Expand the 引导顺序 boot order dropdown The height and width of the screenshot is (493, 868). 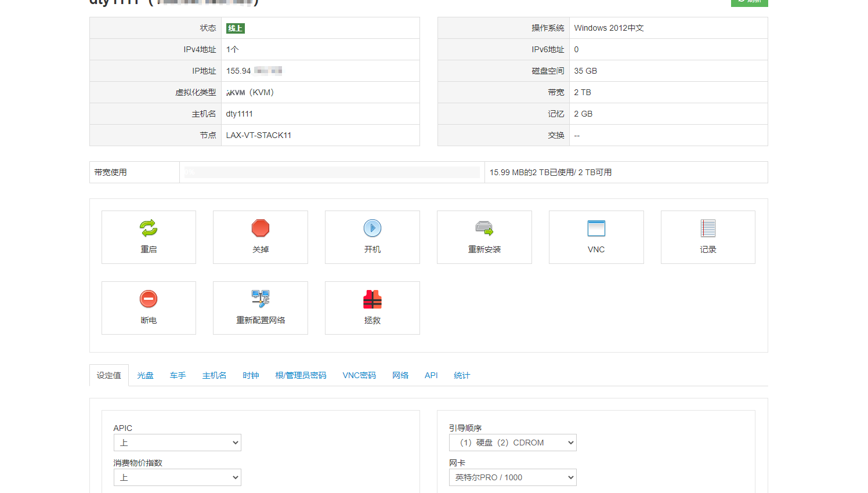coord(513,443)
